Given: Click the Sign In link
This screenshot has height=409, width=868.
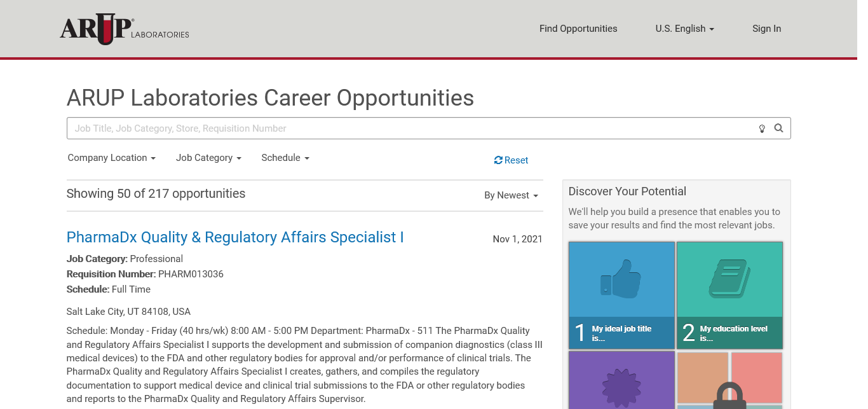Looking at the screenshot, I should (766, 29).
